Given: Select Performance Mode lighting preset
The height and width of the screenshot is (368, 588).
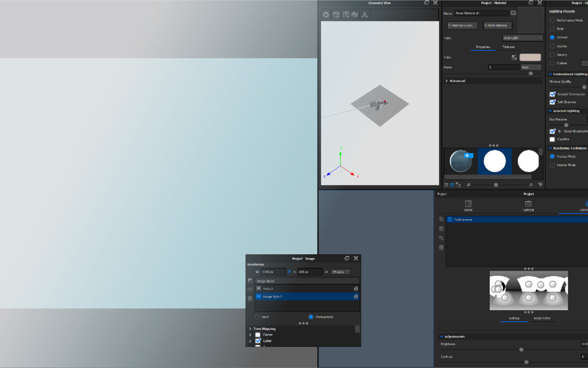Looking at the screenshot, I should pyautogui.click(x=552, y=20).
